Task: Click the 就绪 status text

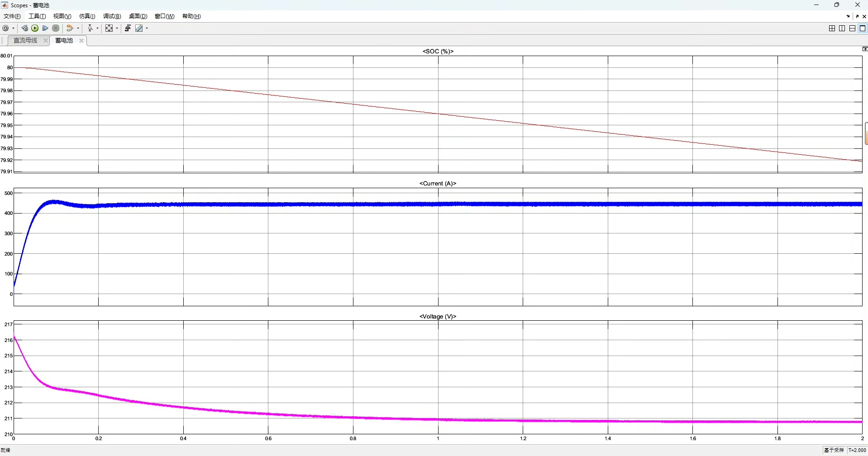Action: (5, 450)
